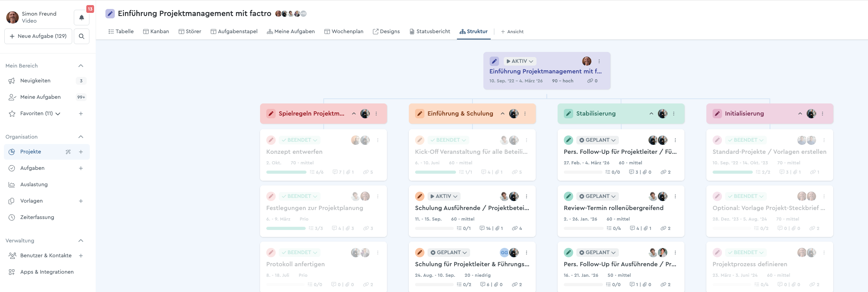The width and height of the screenshot is (868, 292).
Task: Open three-dot menu on Review-Termin card
Action: tap(676, 196)
